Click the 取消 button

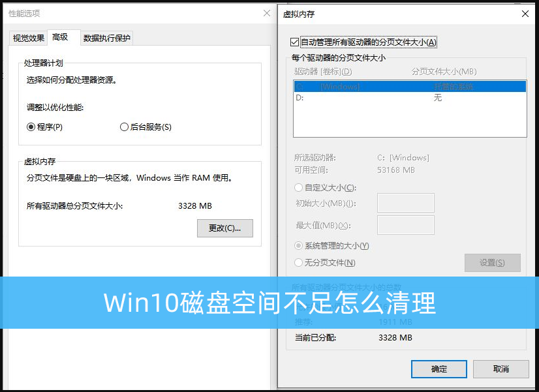(501, 369)
